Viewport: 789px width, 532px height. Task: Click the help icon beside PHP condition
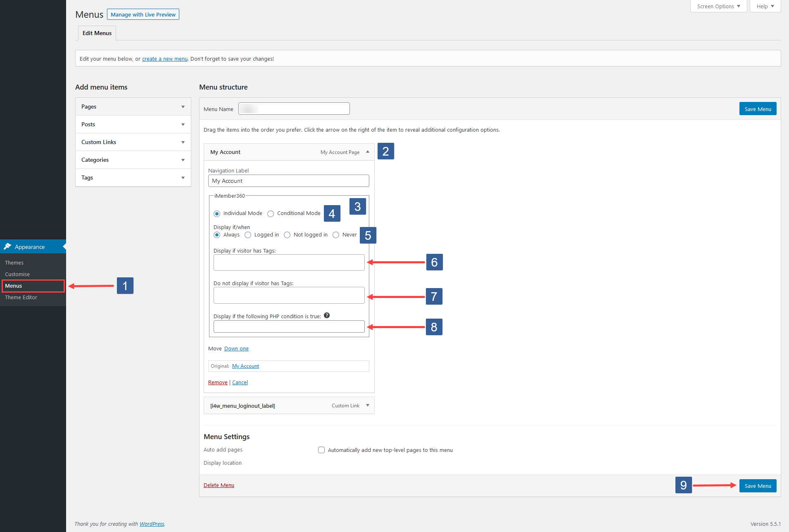click(326, 315)
